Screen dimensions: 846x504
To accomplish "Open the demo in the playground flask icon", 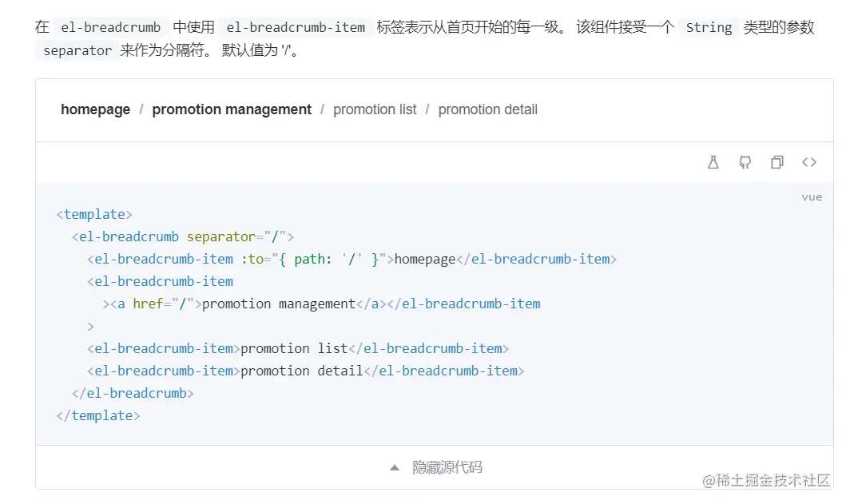I will [x=713, y=162].
